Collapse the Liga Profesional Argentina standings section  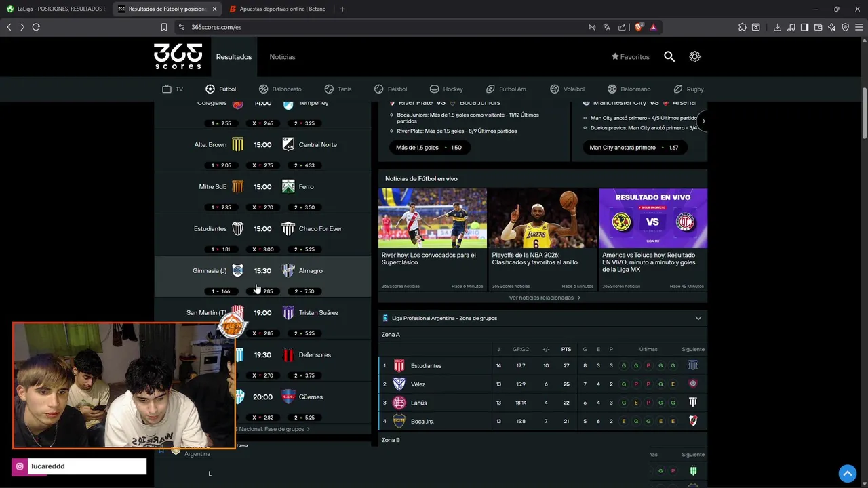(698, 318)
